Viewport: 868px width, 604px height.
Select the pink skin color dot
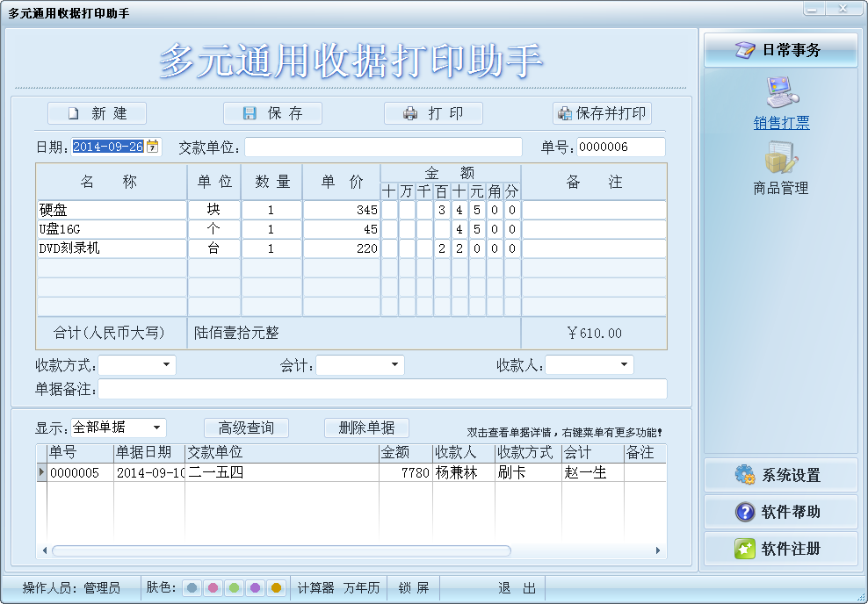213,588
